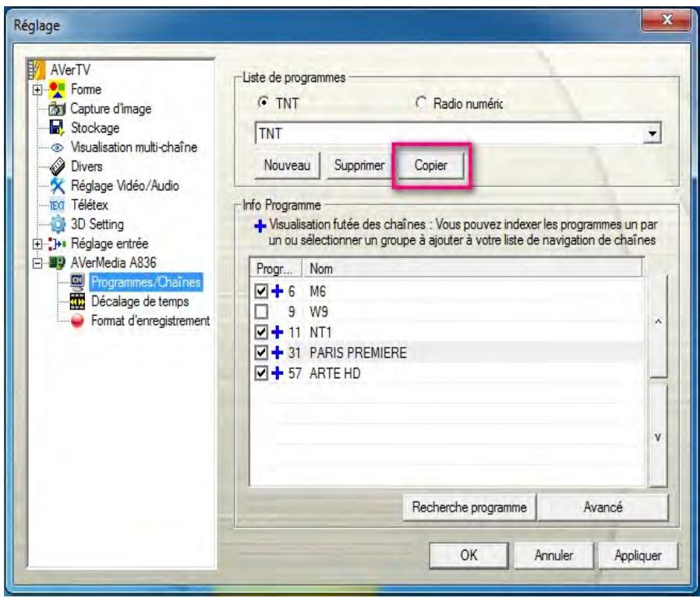The image size is (700, 598).
Task: Open the Avancé options
Action: 603,508
